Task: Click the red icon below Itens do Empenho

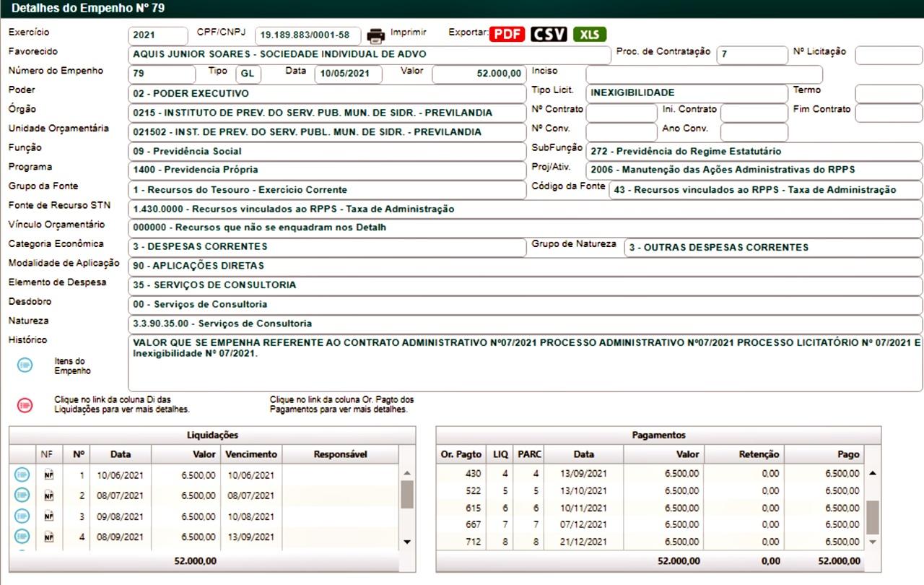Action: coord(25,405)
